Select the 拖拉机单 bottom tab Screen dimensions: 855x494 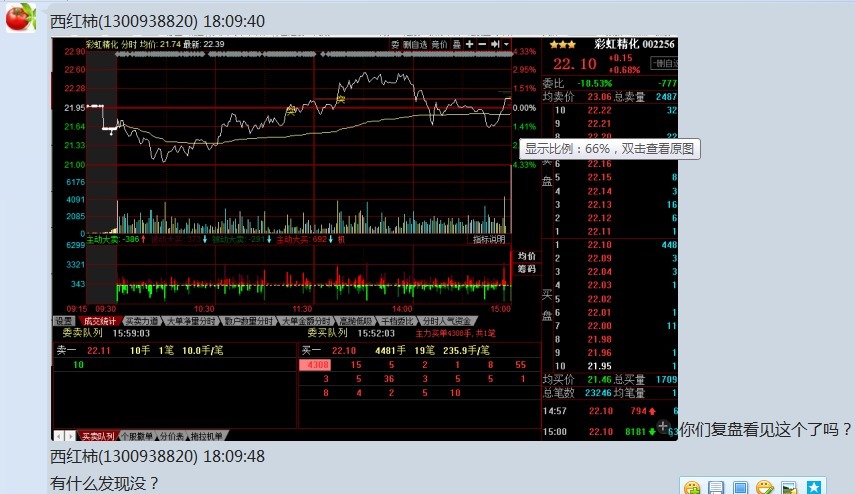coord(206,436)
